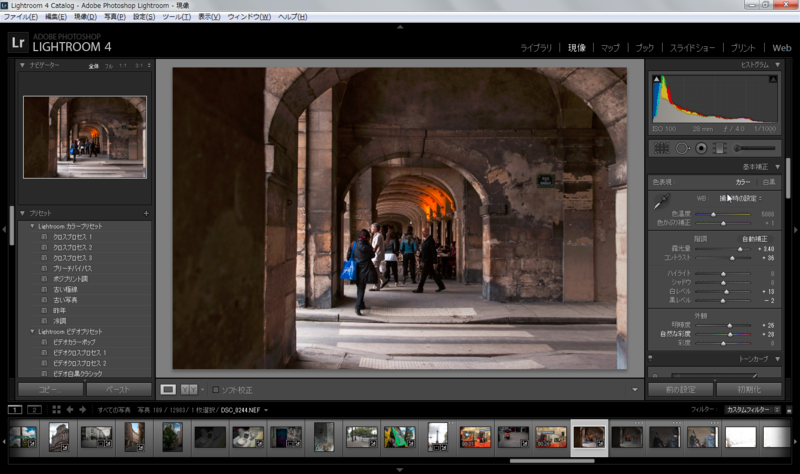800x474 pixels.
Task: Open the ファイル menu
Action: pyautogui.click(x=21, y=17)
